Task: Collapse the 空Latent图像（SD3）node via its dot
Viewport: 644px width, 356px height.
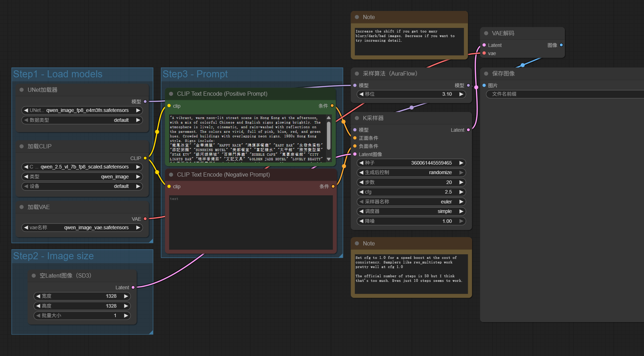Action: (x=34, y=275)
